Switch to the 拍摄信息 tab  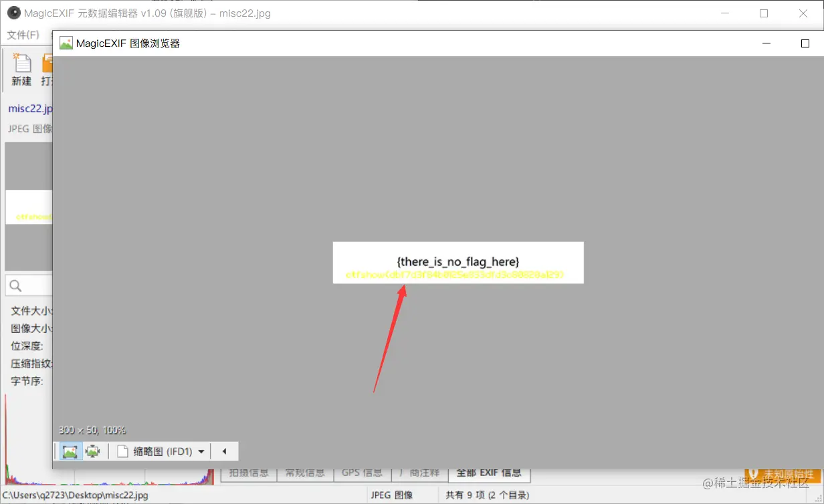pyautogui.click(x=249, y=473)
